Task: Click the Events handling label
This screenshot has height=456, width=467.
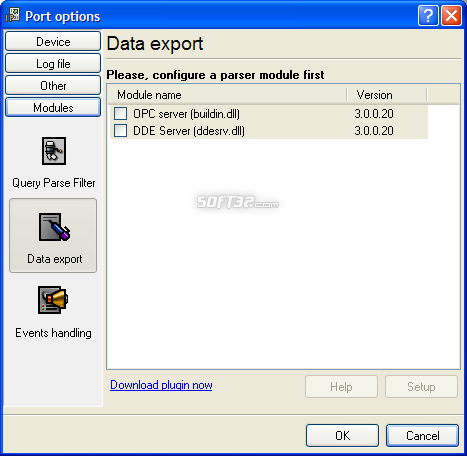Action: pos(53,333)
